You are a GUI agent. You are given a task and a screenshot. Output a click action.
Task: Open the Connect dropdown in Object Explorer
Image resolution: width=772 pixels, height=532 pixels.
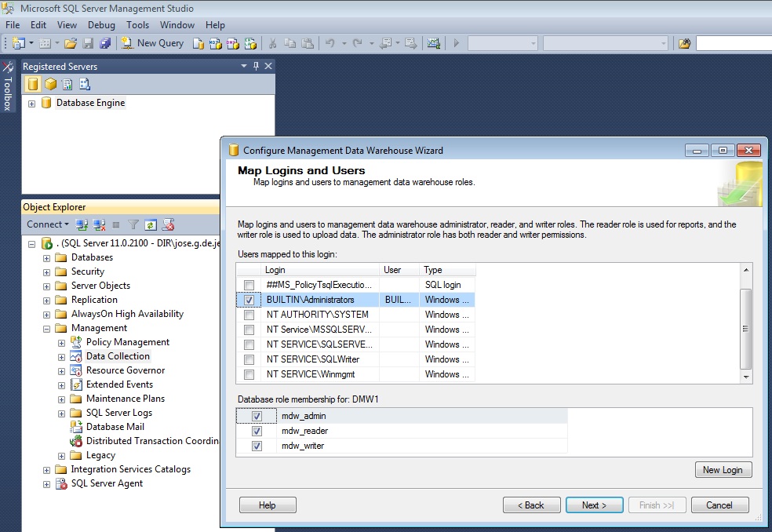(x=48, y=224)
